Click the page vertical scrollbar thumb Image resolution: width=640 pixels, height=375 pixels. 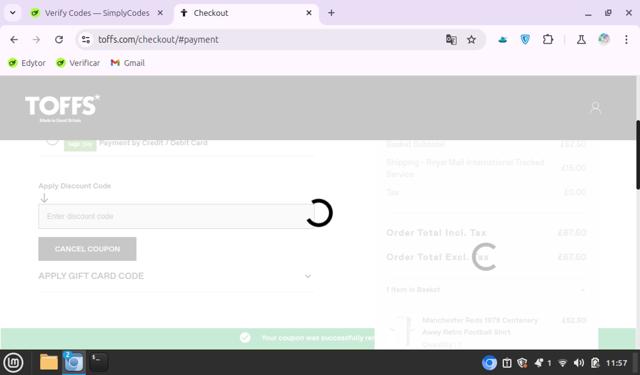pyautogui.click(x=638, y=155)
